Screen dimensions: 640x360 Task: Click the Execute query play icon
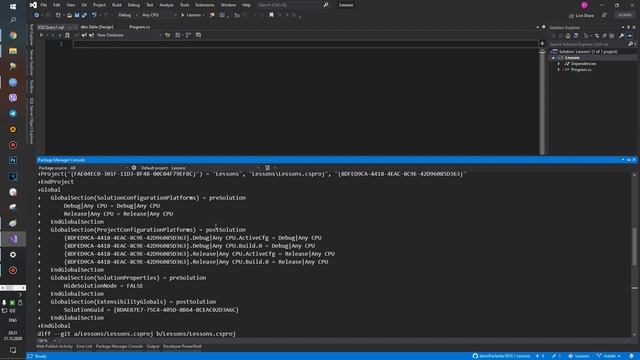pos(41,35)
